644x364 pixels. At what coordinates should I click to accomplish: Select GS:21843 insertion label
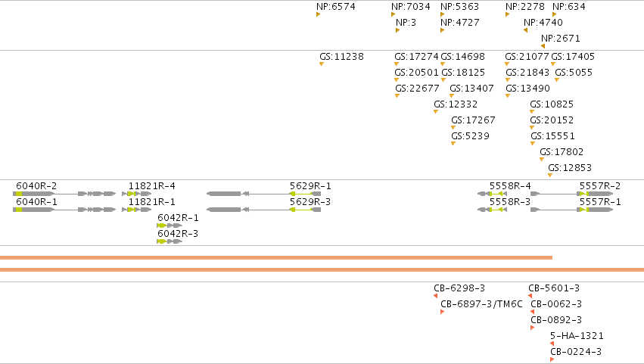[x=527, y=73]
